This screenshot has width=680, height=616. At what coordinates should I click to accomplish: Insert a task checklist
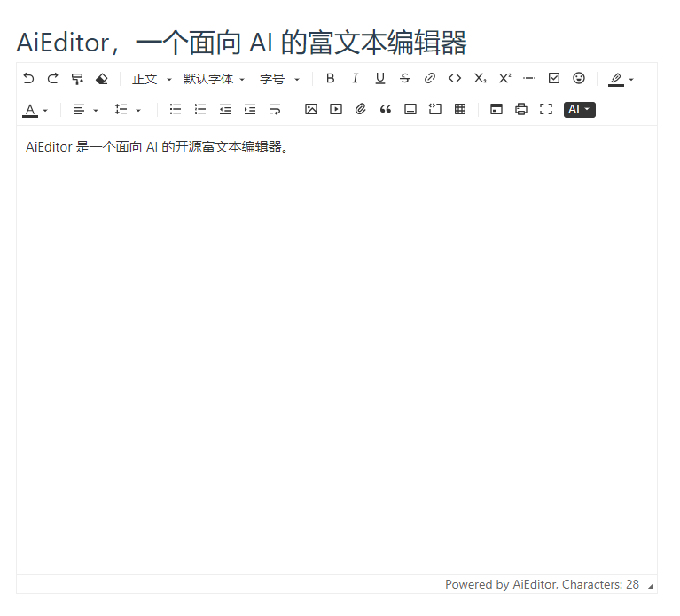click(x=554, y=79)
